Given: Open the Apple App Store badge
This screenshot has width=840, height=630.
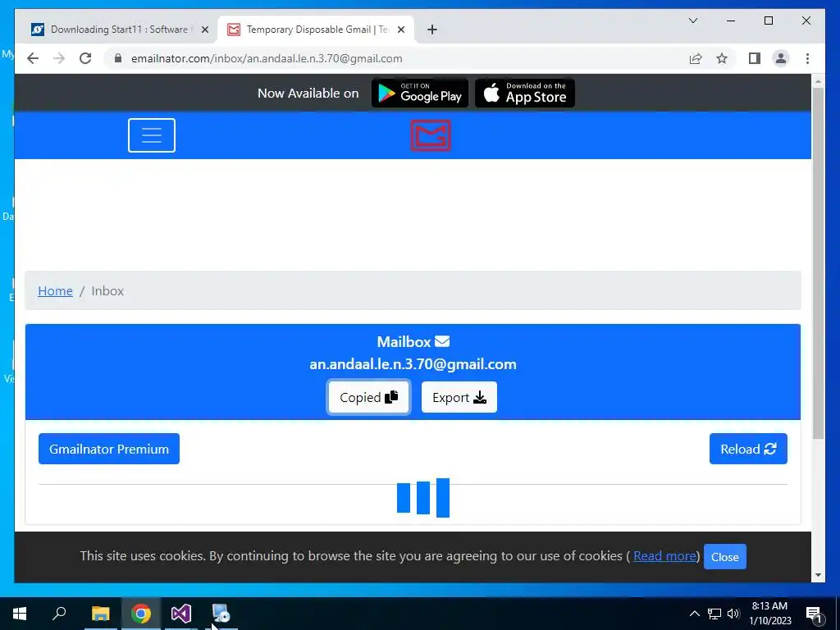Looking at the screenshot, I should tap(525, 94).
